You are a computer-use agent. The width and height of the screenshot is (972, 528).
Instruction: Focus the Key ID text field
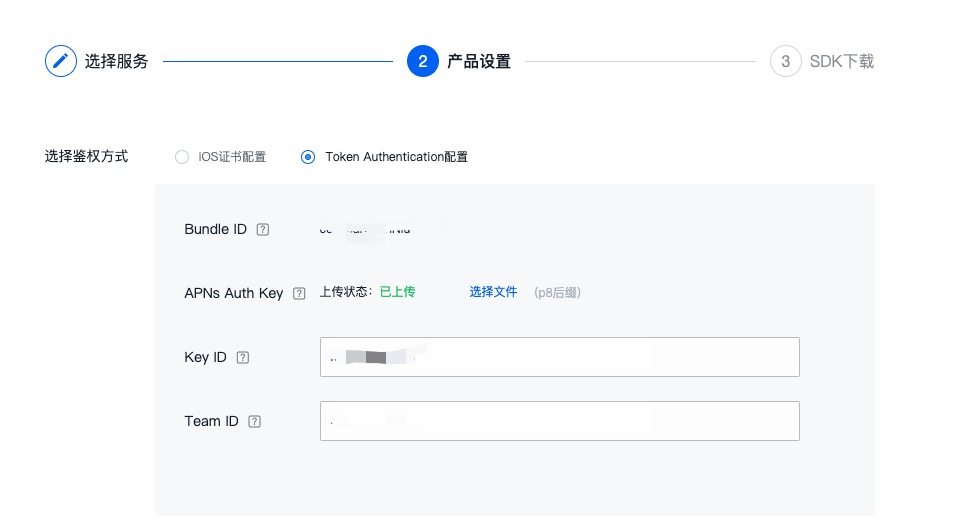560,357
